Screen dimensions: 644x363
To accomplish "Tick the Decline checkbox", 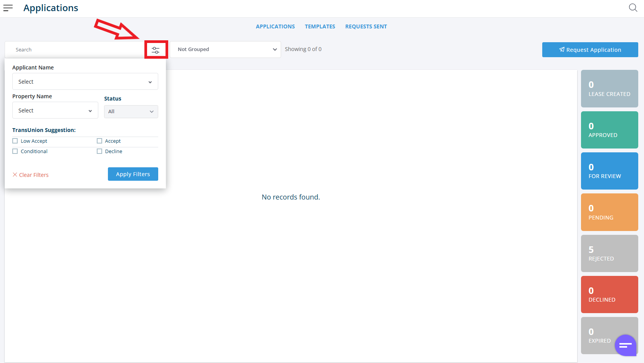I will point(99,151).
